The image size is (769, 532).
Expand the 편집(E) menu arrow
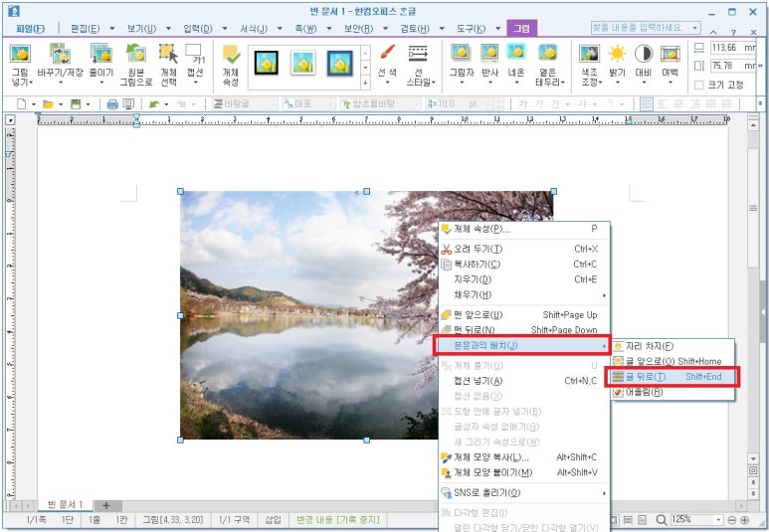pos(111,29)
